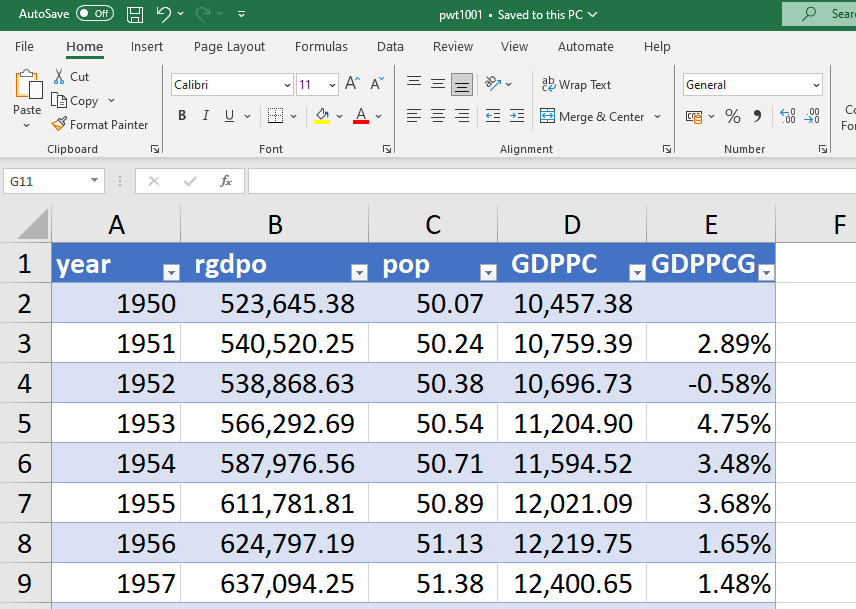Open the Number Format General dropdown
The width and height of the screenshot is (856, 609).
tap(816, 85)
